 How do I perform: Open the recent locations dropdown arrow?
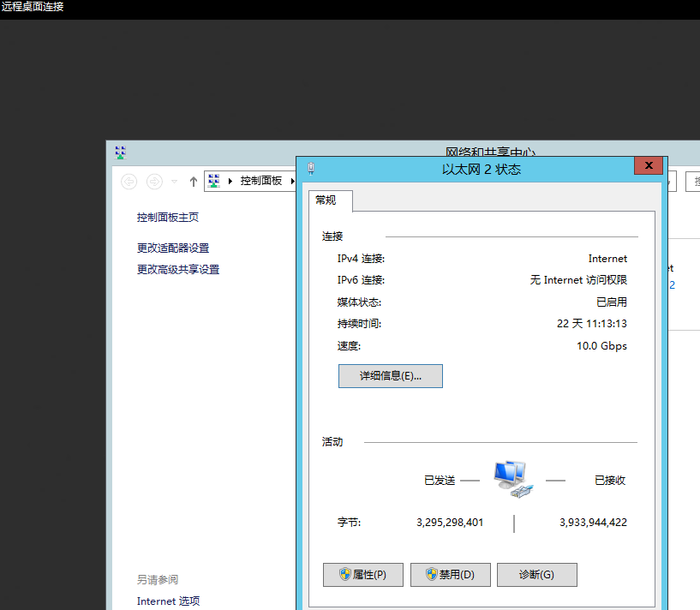click(x=175, y=181)
